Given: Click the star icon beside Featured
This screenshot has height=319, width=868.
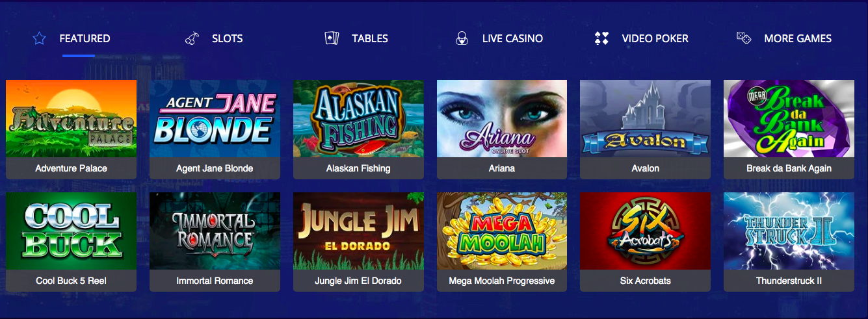Looking at the screenshot, I should [x=39, y=38].
